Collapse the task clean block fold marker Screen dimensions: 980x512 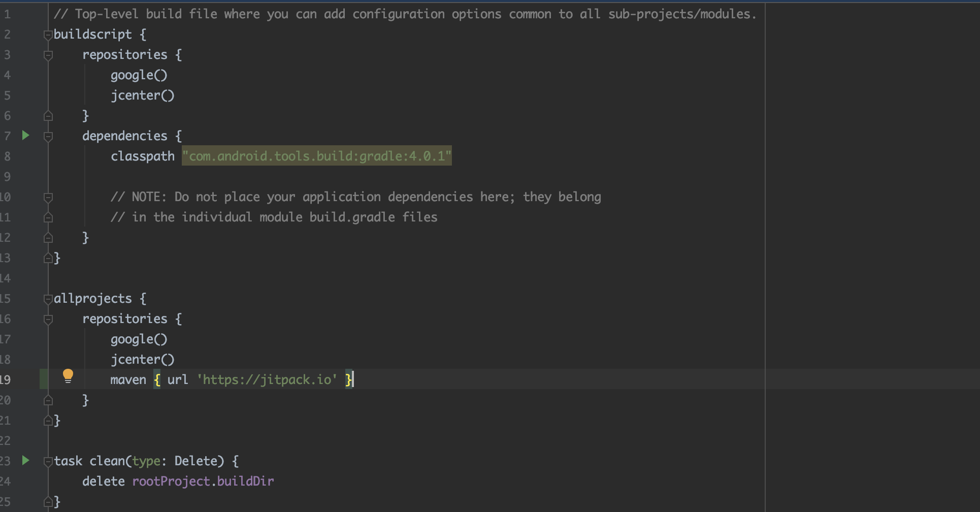(x=48, y=462)
